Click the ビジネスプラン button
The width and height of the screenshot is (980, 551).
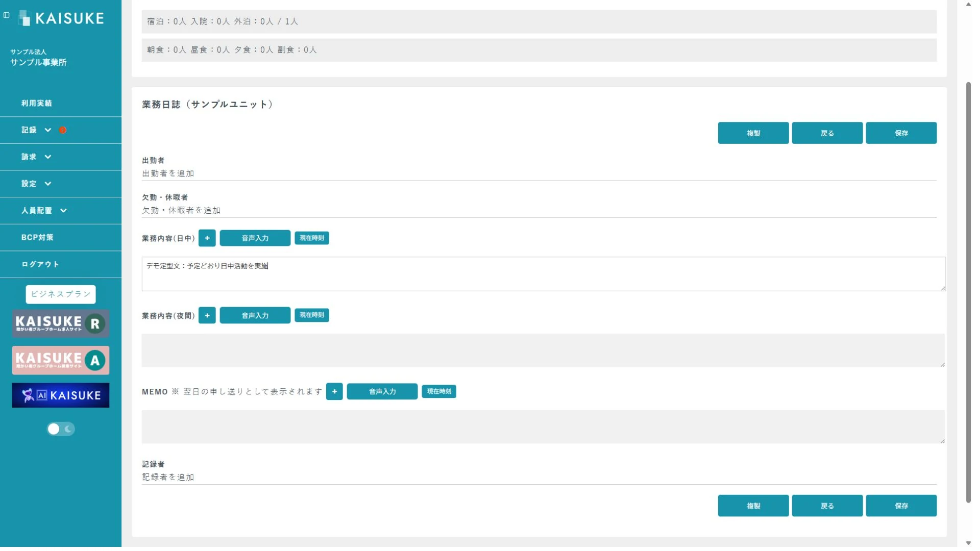click(x=61, y=294)
